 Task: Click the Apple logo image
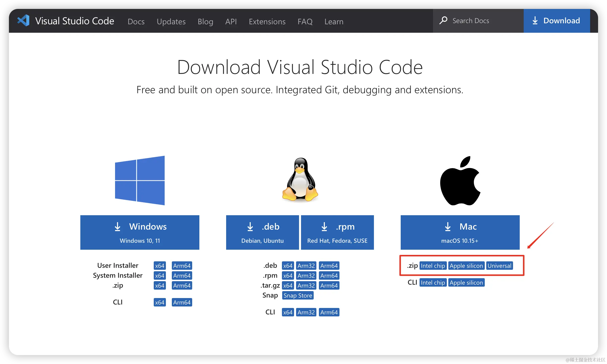coord(460,181)
